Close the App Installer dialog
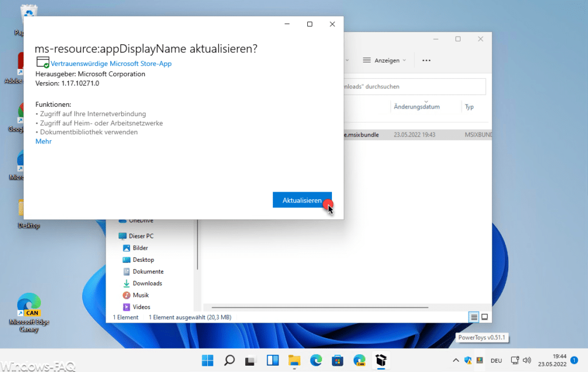Image resolution: width=588 pixels, height=372 pixels. point(332,24)
